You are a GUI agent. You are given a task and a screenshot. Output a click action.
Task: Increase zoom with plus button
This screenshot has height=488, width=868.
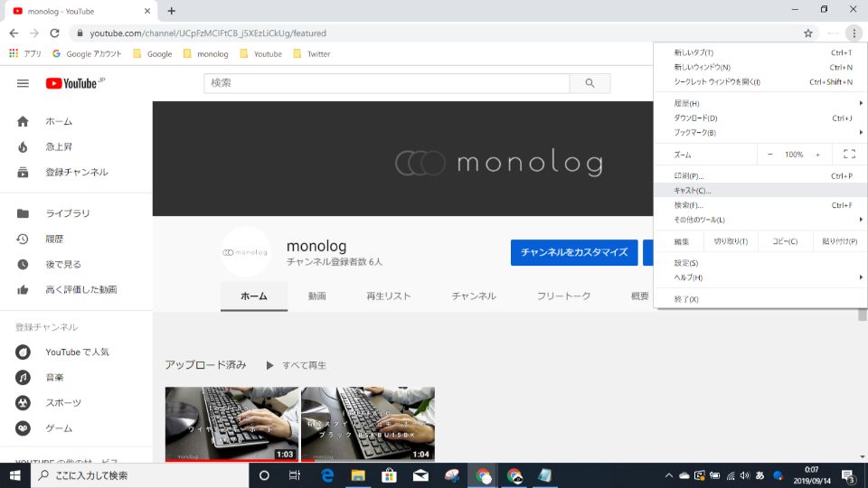tap(817, 155)
